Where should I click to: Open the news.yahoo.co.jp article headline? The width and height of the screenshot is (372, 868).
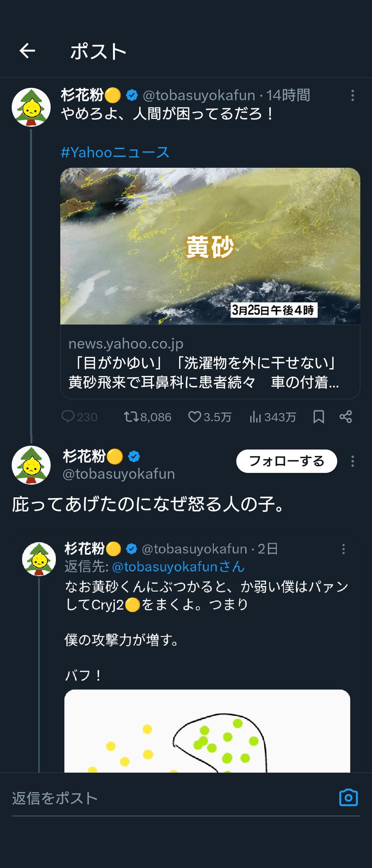tap(203, 373)
